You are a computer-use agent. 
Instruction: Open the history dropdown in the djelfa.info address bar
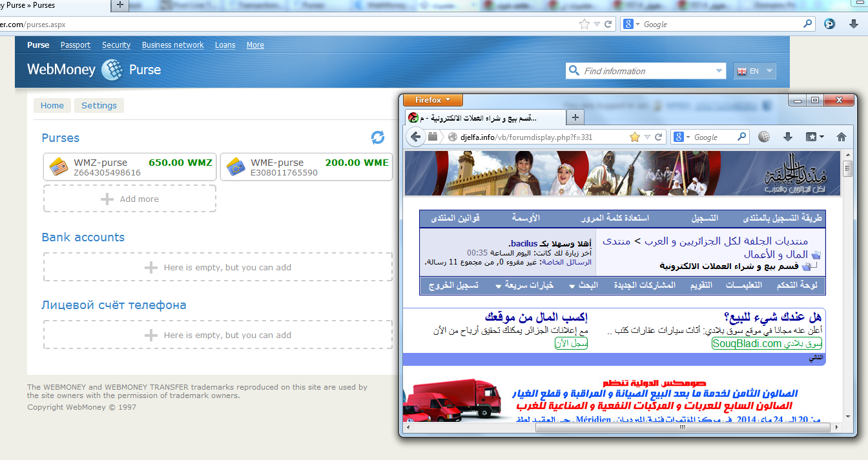pos(648,137)
